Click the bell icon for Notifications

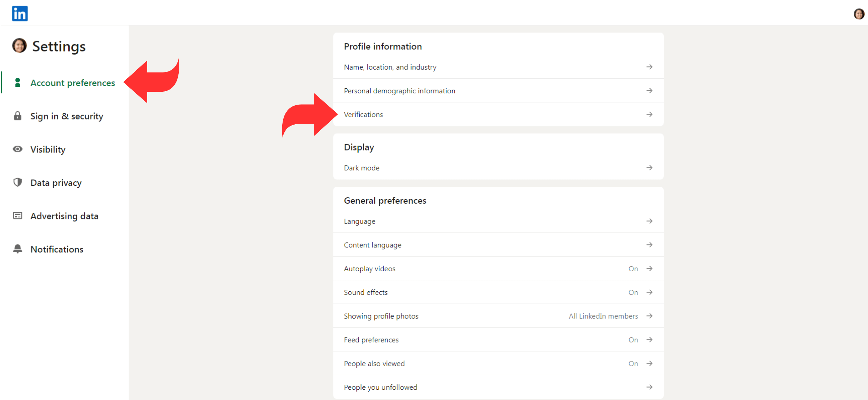pyautogui.click(x=17, y=249)
